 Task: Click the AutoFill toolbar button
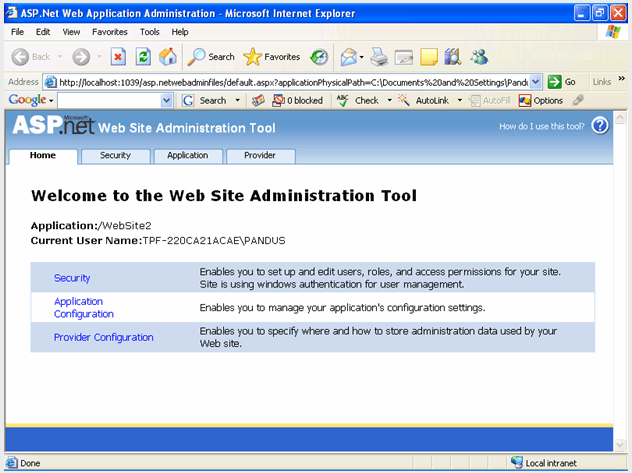[x=490, y=100]
